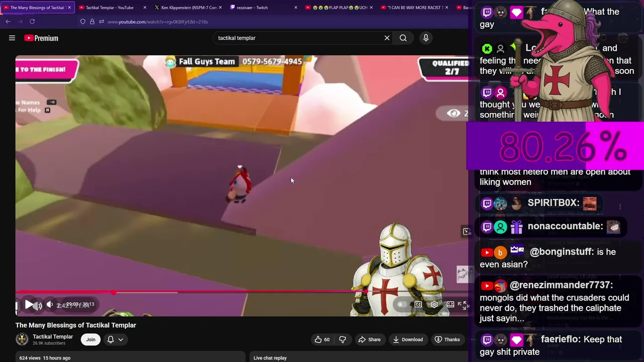The height and width of the screenshot is (362, 644).
Task: Toggle autoplay switch in player
Action: (400, 304)
